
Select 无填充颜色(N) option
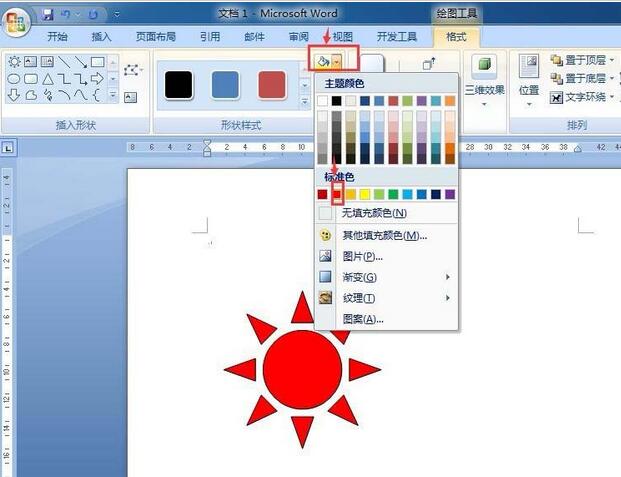coord(387,214)
